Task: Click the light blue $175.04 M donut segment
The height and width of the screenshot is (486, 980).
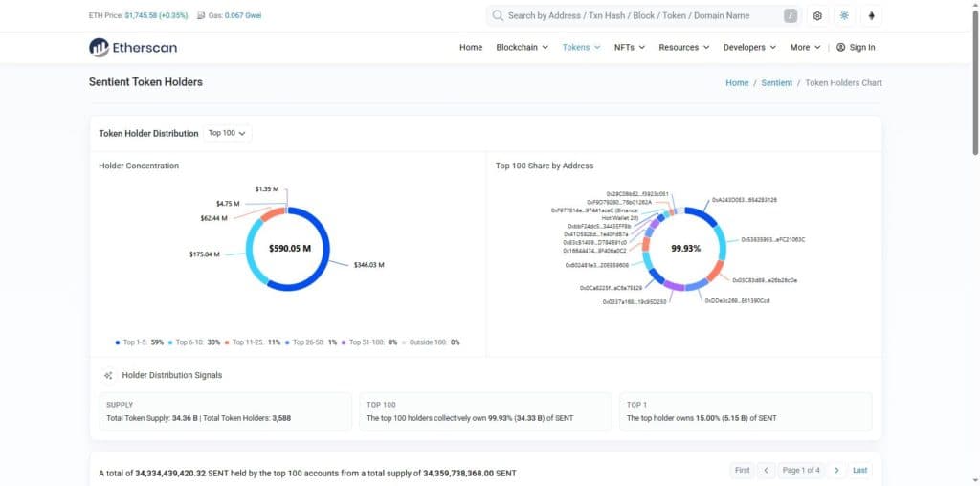Action: (252, 256)
